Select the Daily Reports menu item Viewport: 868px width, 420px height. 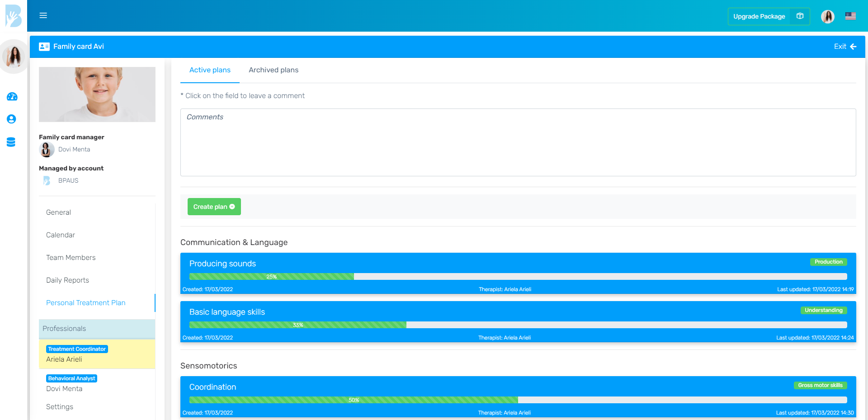67,280
